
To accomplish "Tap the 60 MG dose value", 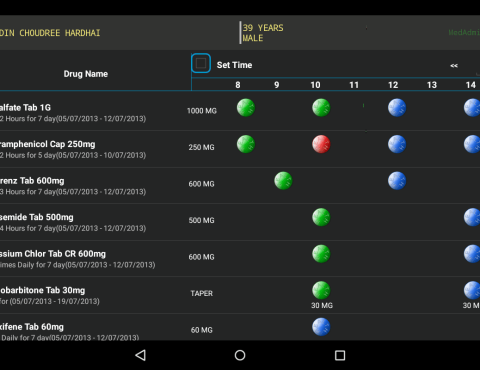I will tap(201, 330).
